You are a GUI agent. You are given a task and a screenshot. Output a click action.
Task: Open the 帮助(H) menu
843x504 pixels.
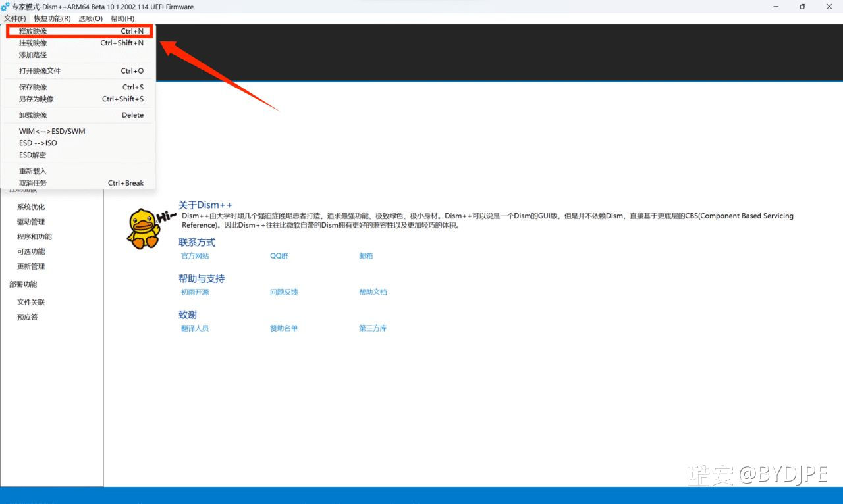[122, 18]
